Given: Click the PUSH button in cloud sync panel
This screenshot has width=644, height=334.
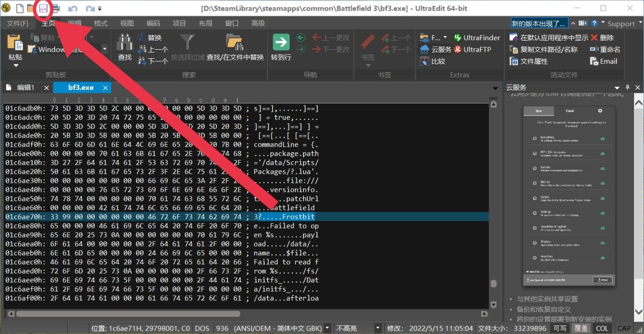Looking at the screenshot, I should tap(602, 280).
